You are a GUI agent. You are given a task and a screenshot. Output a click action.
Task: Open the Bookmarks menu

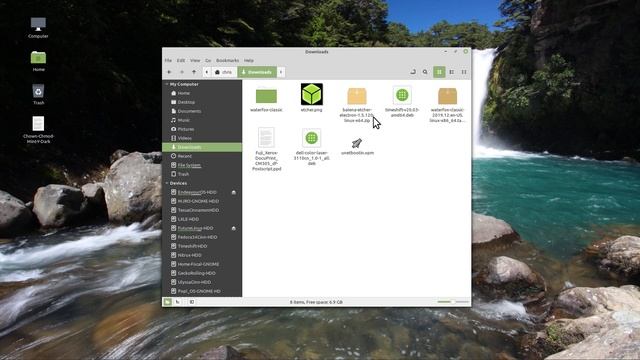pyautogui.click(x=227, y=60)
